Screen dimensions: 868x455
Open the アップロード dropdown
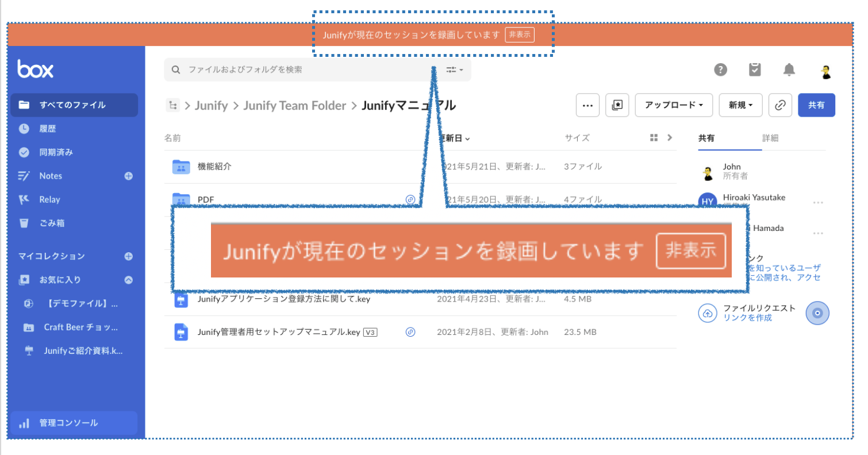click(674, 105)
